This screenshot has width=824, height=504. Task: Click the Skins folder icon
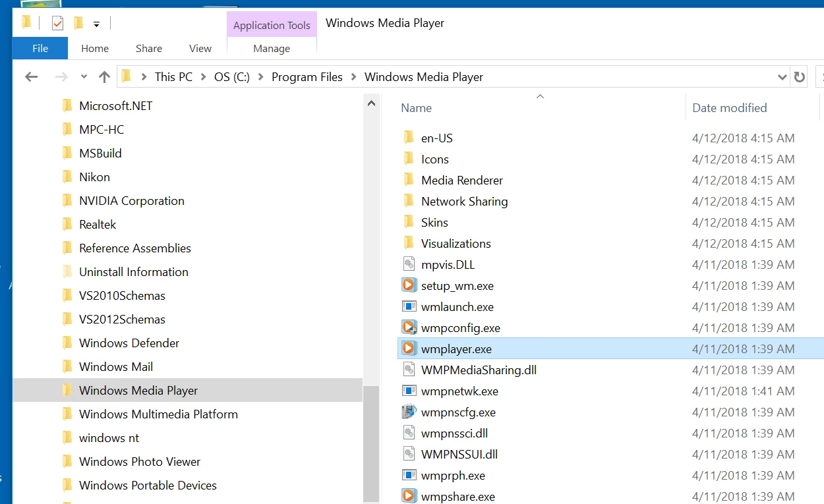click(409, 222)
